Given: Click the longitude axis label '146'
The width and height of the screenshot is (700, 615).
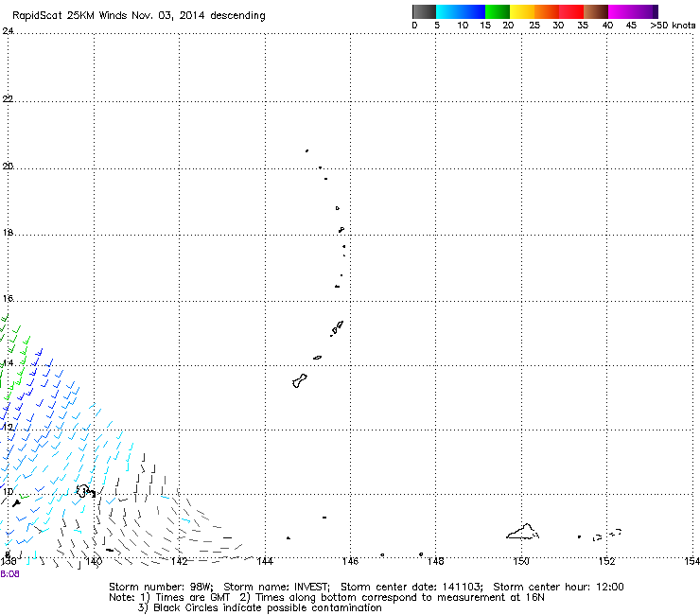Looking at the screenshot, I should 350,561.
